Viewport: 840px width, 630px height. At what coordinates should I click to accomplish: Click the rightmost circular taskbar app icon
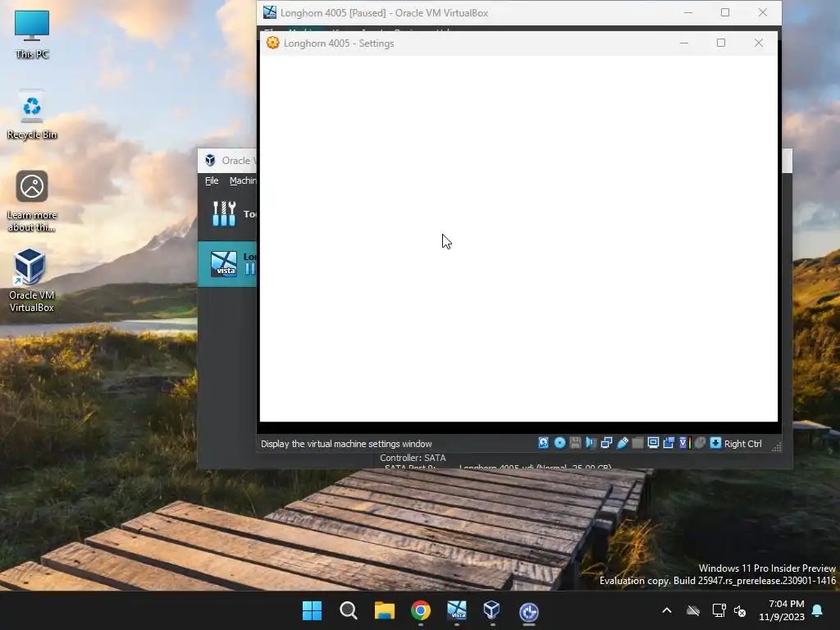click(528, 611)
